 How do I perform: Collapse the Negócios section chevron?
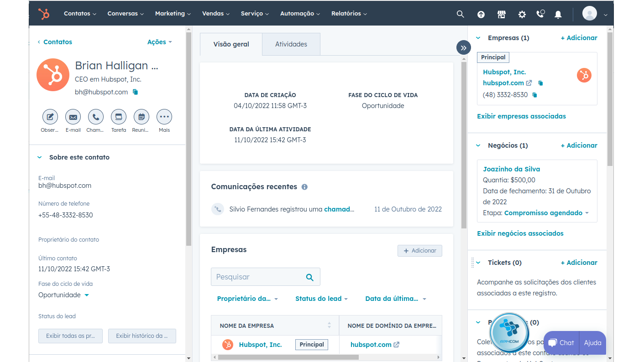[x=478, y=145]
